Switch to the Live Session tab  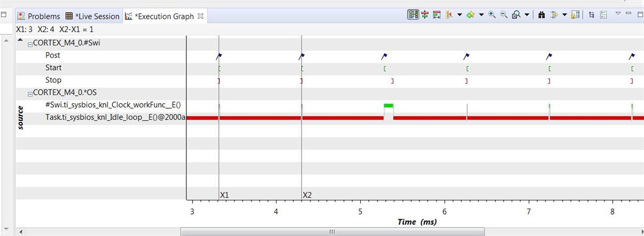tap(93, 16)
